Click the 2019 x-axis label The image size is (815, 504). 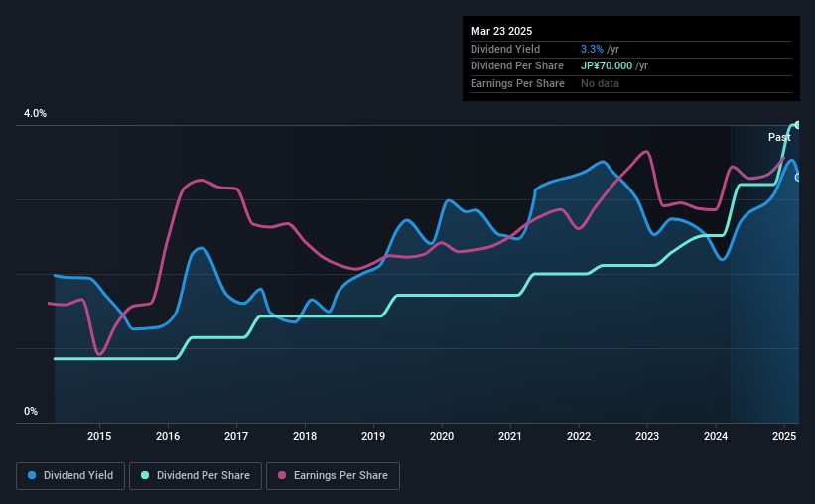(x=373, y=436)
